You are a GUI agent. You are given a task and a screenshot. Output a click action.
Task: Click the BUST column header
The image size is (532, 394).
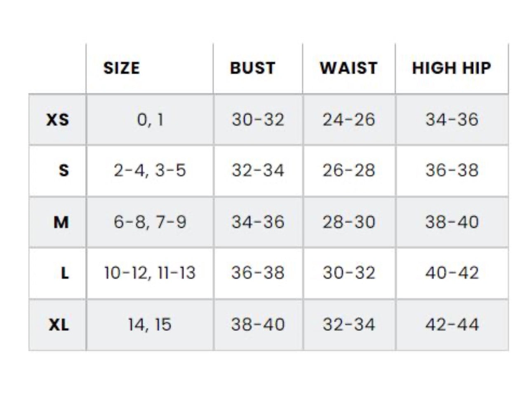pyautogui.click(x=252, y=68)
